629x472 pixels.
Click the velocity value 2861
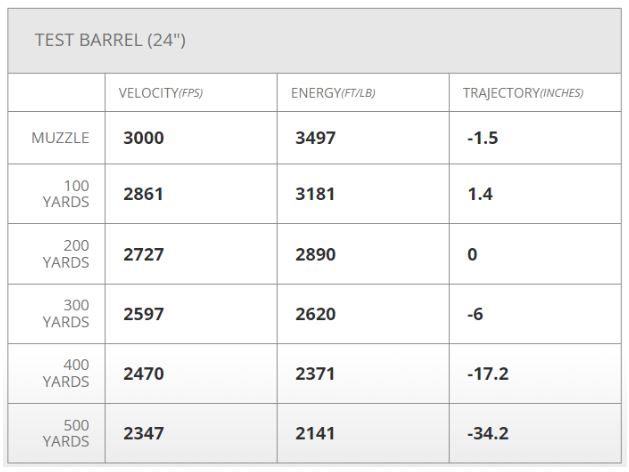pyautogui.click(x=143, y=194)
